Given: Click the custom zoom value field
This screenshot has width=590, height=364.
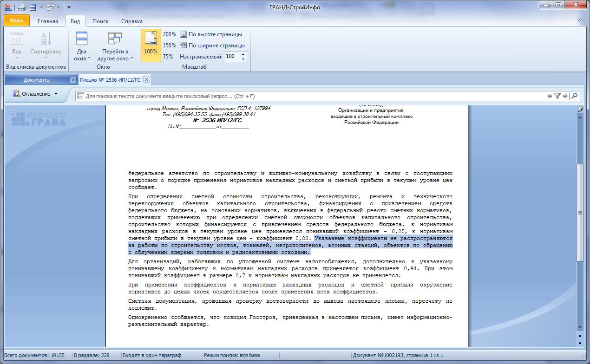Looking at the screenshot, I should pos(231,57).
